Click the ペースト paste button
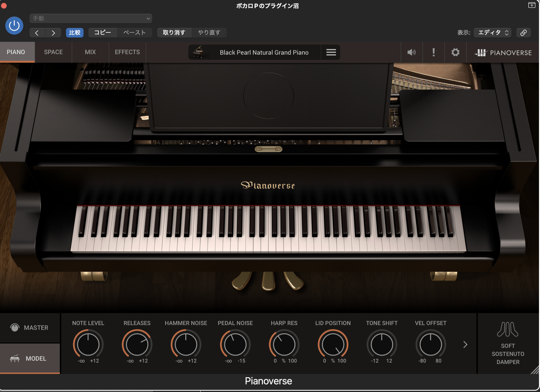This screenshot has width=540, height=392. tap(134, 33)
